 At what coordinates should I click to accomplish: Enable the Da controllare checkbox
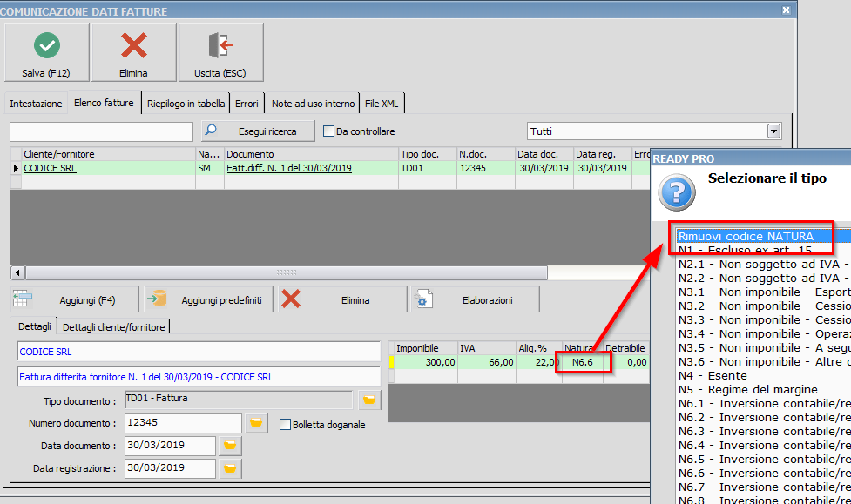tap(328, 131)
